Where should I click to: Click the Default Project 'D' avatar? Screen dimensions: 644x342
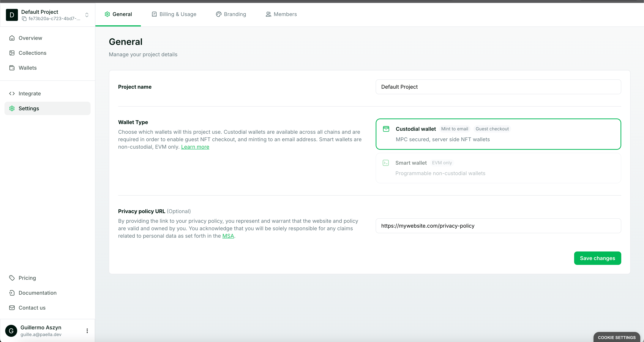click(12, 15)
